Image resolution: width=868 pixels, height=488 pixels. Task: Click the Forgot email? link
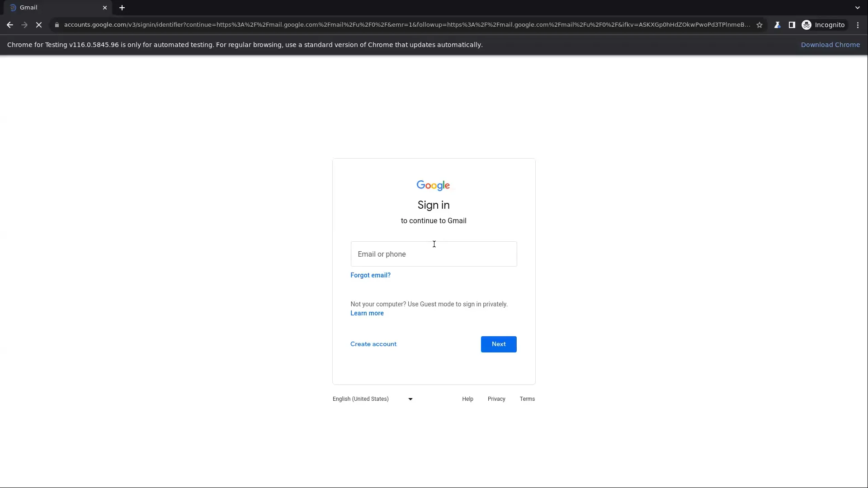click(370, 275)
